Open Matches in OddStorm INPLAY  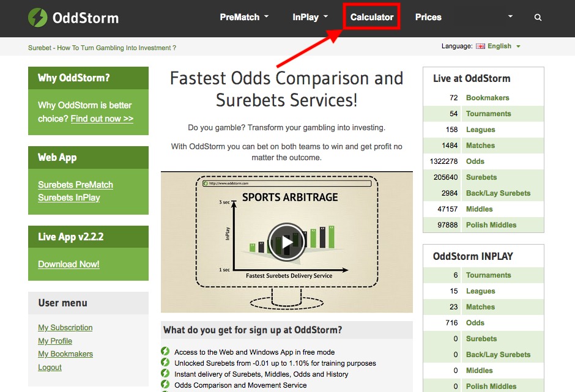(480, 307)
